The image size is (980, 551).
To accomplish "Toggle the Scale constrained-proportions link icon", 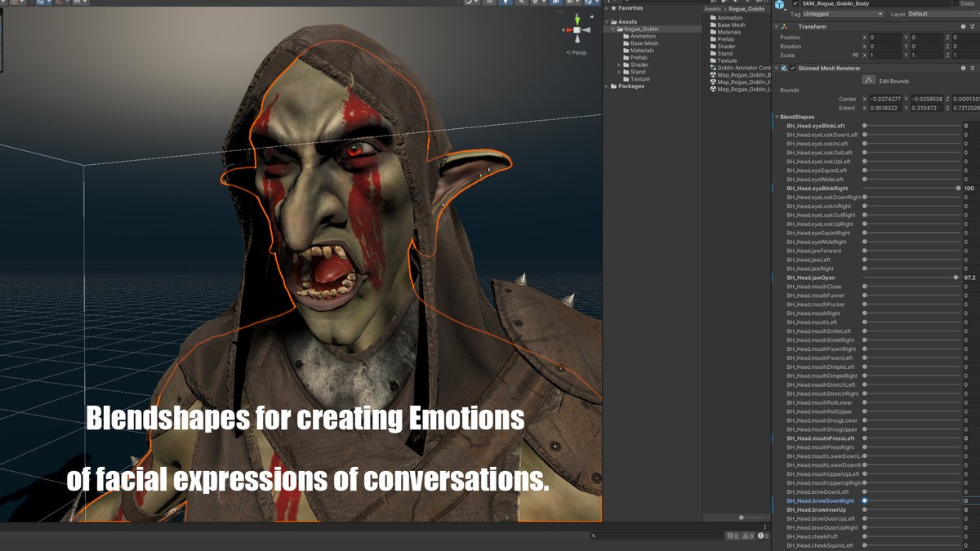I will point(856,56).
